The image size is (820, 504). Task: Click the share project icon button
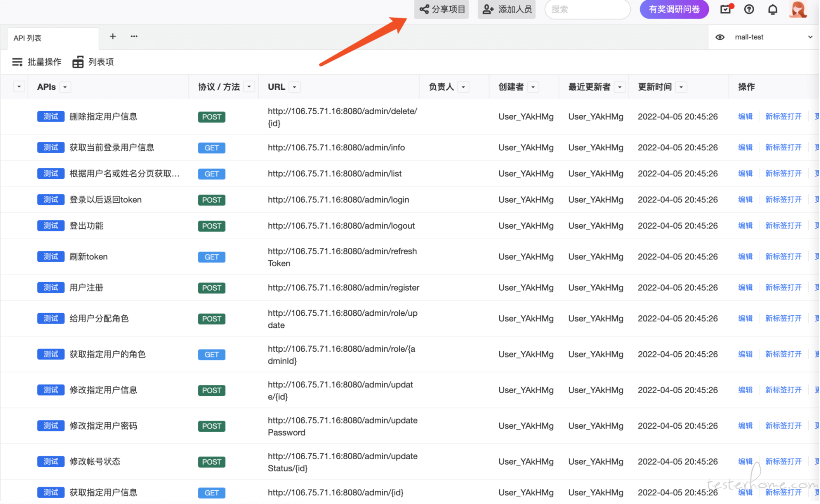442,9
